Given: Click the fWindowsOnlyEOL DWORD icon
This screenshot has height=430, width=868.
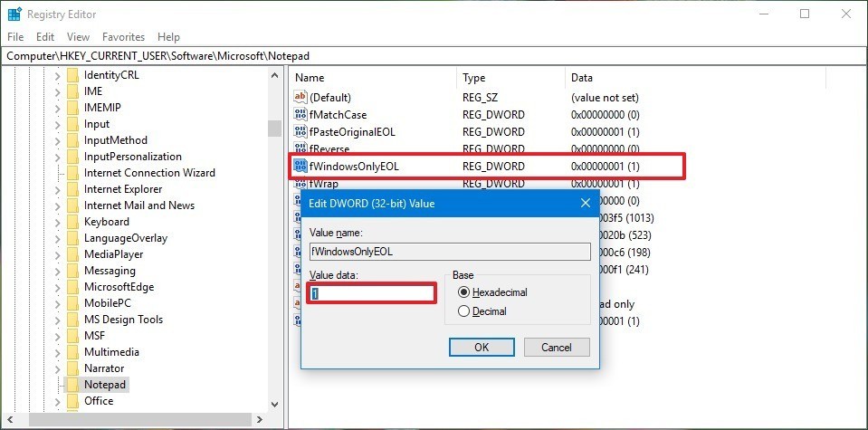Looking at the screenshot, I should click(300, 166).
